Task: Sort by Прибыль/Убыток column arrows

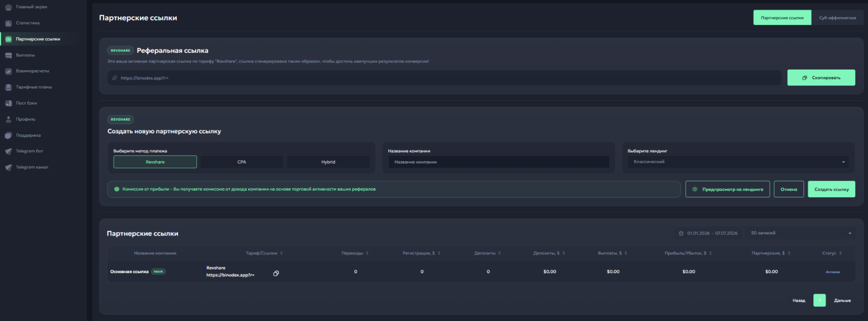Action: [710, 253]
